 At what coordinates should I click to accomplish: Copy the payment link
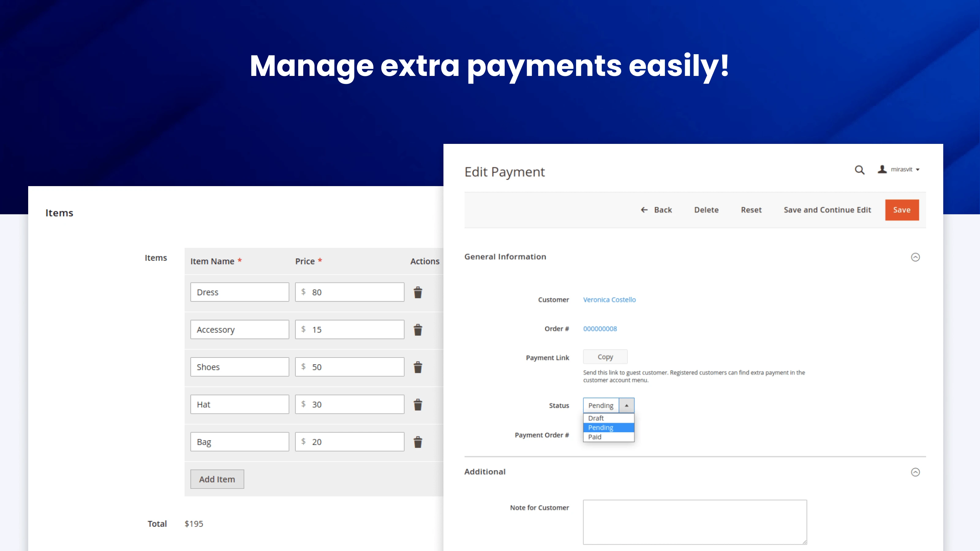pos(605,357)
